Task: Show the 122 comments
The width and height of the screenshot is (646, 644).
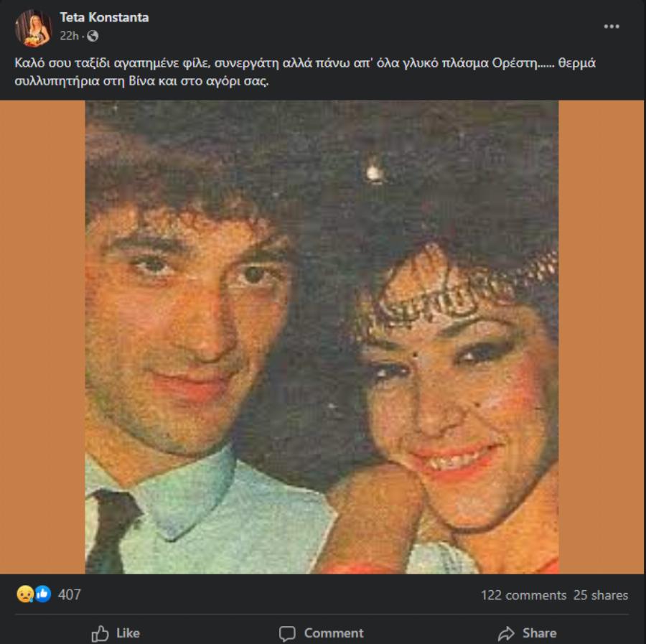Action: (523, 595)
